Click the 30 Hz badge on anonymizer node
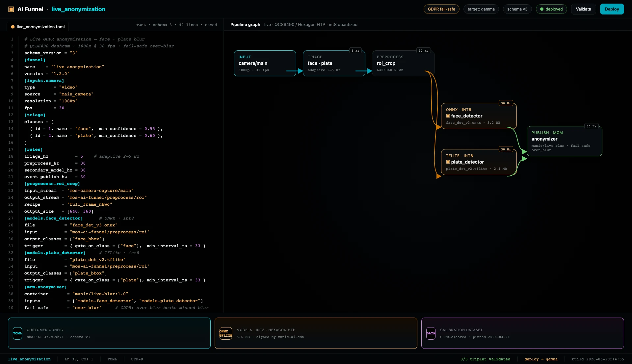The width and height of the screenshot is (632, 364). click(x=592, y=126)
